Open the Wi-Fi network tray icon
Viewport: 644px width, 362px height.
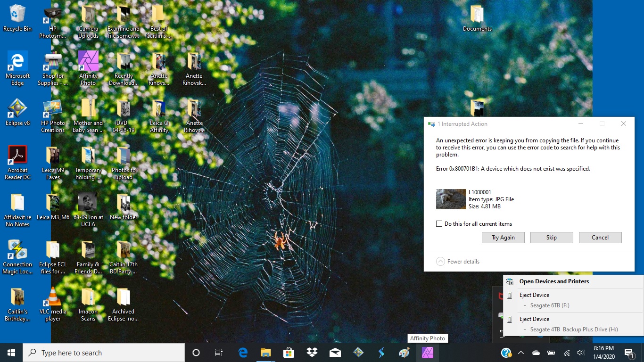(566, 353)
